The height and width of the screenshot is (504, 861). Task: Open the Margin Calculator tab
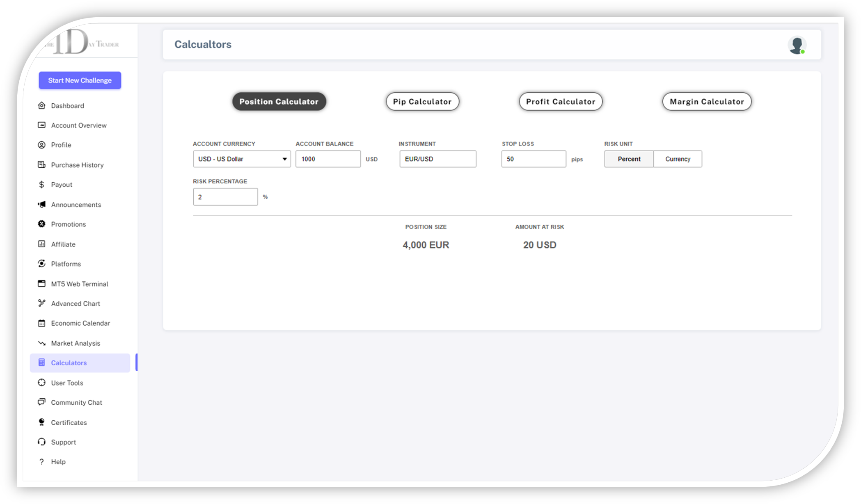706,102
